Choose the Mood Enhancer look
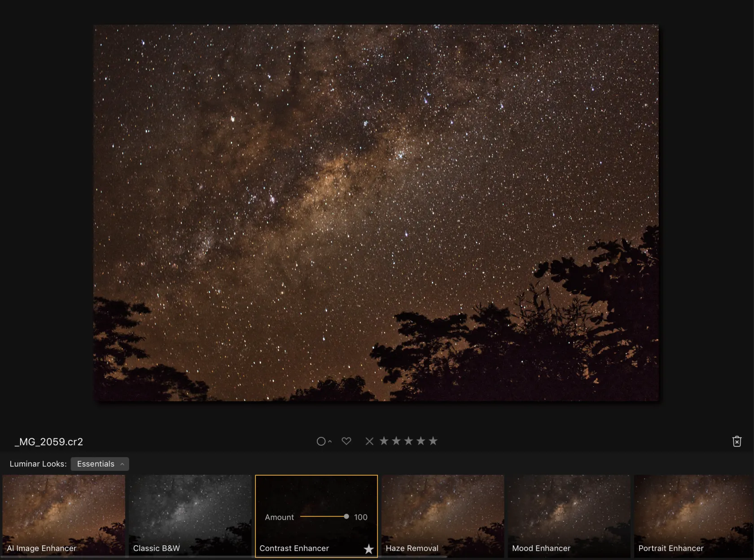Viewport: 754px width, 560px height. pos(569,515)
